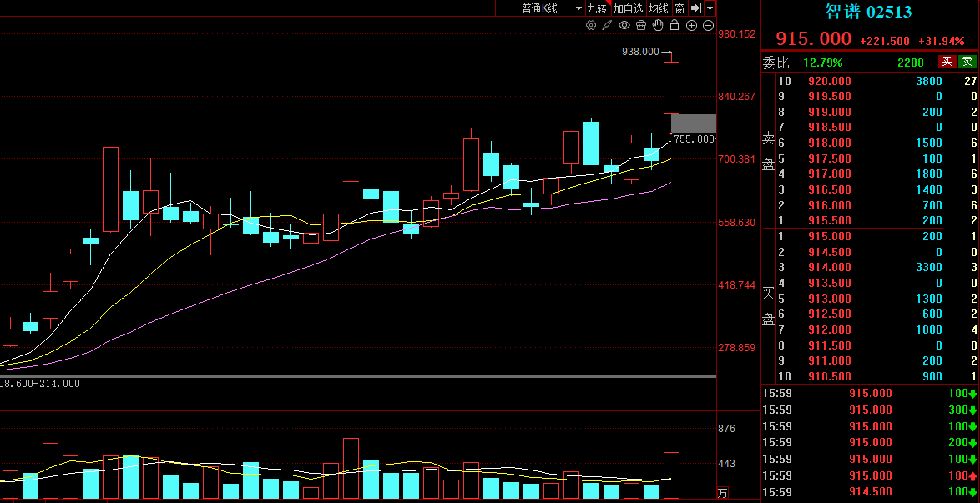Viewport: 980px width, 503px height.
Task: Zoom out with the minus icon
Action: [708, 25]
